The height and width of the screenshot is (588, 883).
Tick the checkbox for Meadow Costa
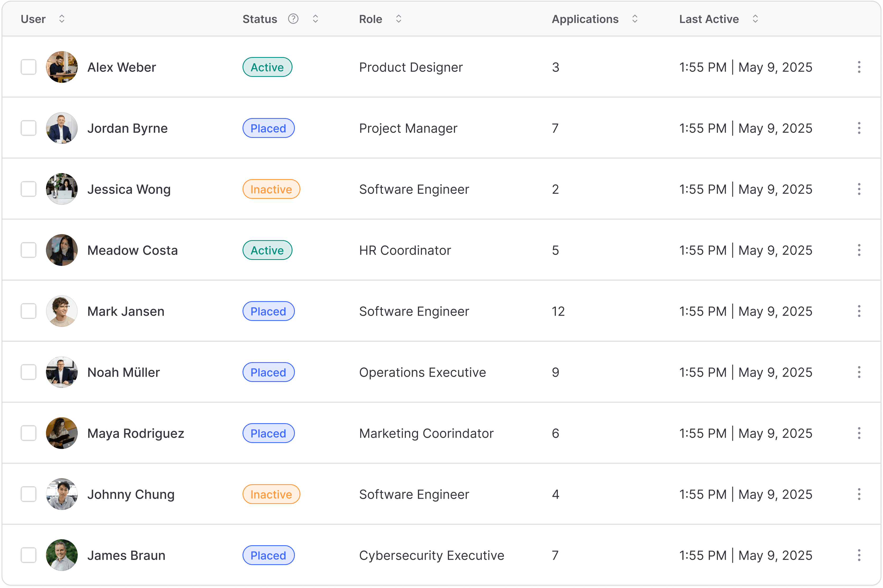[29, 250]
